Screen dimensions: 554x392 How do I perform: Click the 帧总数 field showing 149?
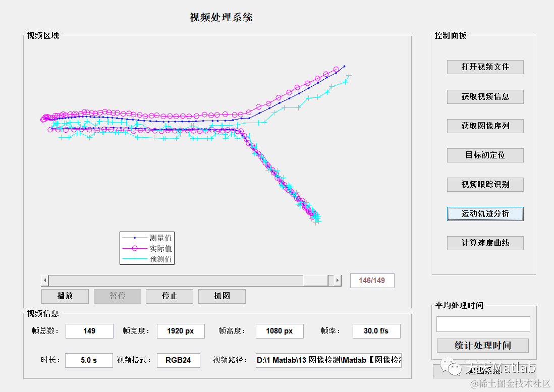[89, 331]
